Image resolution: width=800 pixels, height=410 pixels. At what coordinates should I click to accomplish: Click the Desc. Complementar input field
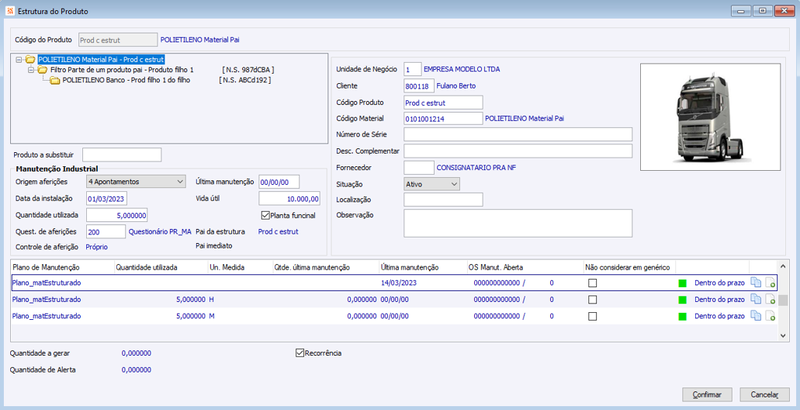[518, 151]
